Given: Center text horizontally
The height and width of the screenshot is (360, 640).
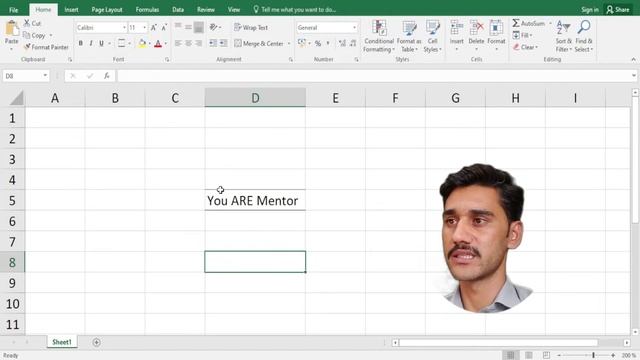Looking at the screenshot, I should 188,43.
